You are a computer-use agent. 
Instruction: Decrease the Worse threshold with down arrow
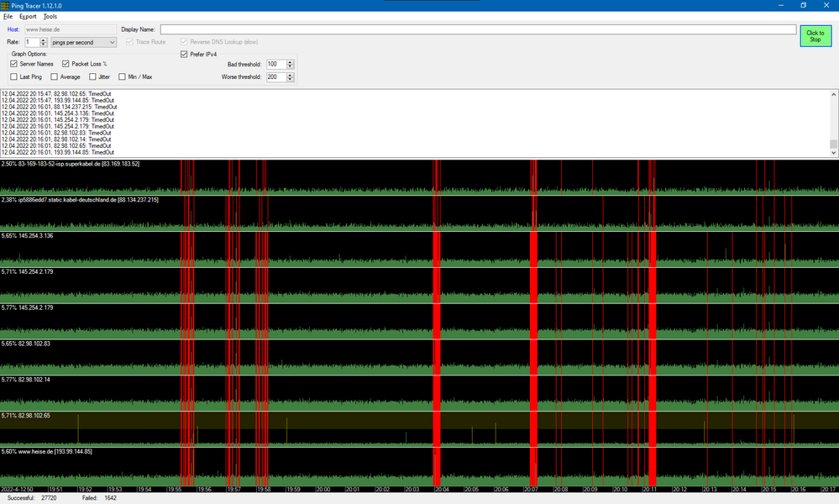[x=290, y=79]
